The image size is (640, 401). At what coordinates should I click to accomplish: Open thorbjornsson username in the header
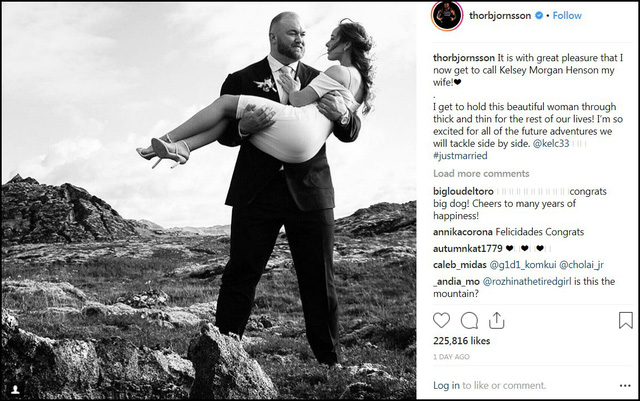(500, 16)
